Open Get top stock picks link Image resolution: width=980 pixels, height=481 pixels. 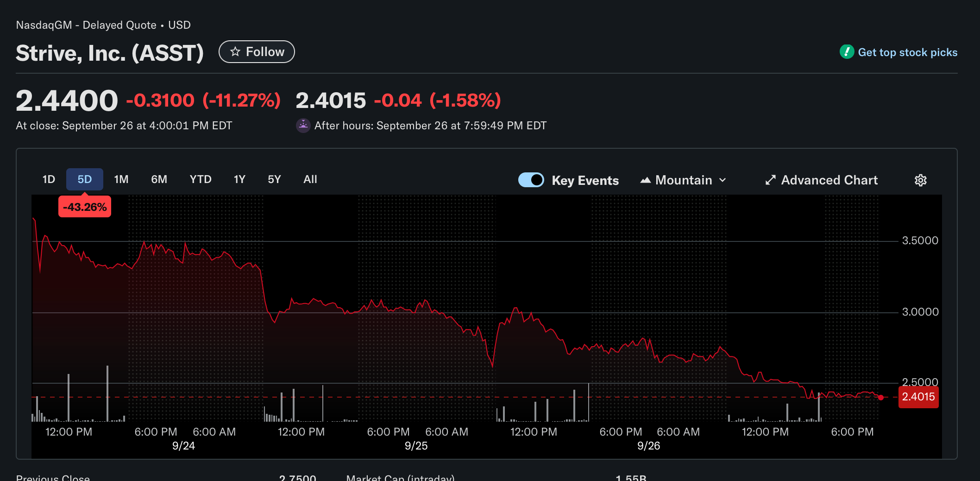tap(907, 52)
